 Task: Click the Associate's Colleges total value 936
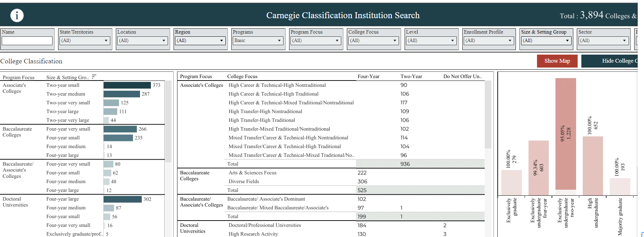pyautogui.click(x=405, y=164)
